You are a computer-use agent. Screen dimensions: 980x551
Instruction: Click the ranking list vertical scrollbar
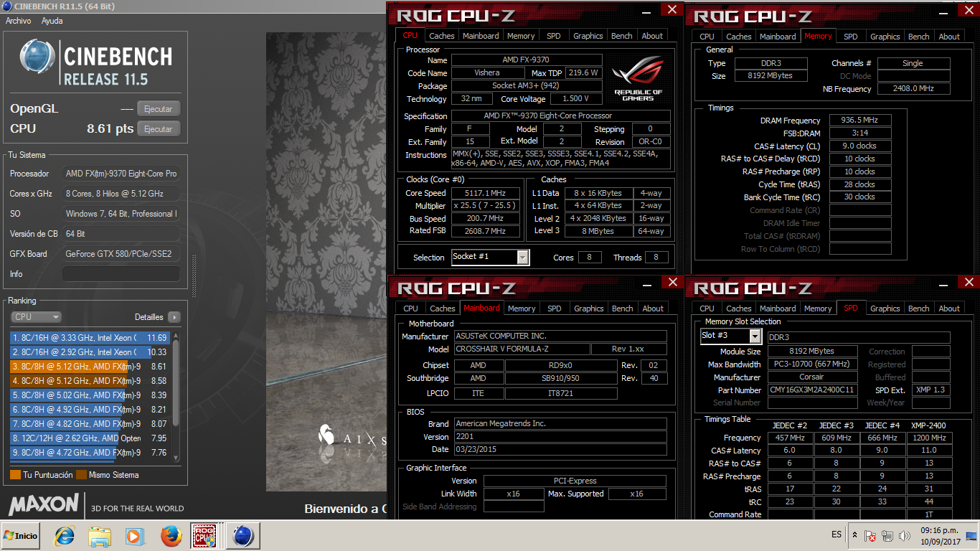[x=176, y=396]
